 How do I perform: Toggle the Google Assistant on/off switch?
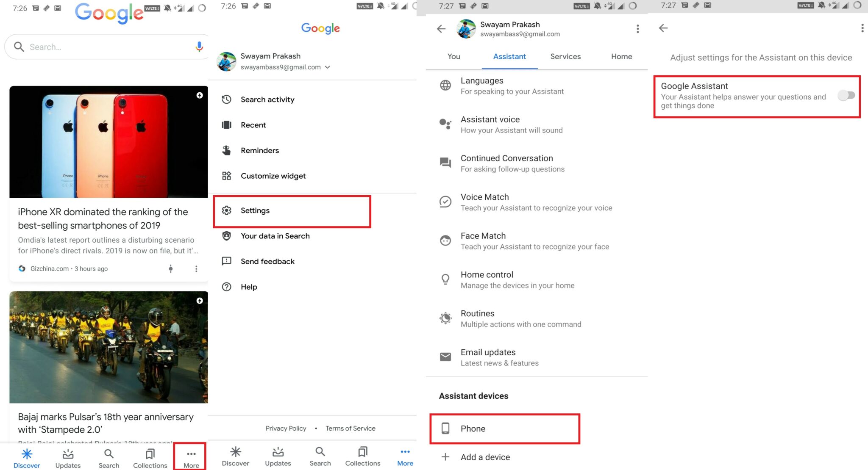click(x=846, y=95)
